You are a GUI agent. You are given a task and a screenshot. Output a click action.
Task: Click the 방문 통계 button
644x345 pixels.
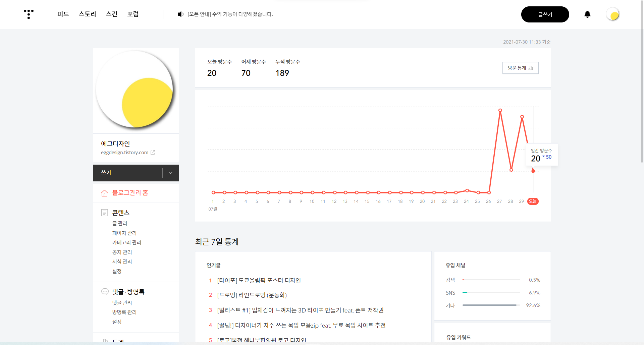520,68
